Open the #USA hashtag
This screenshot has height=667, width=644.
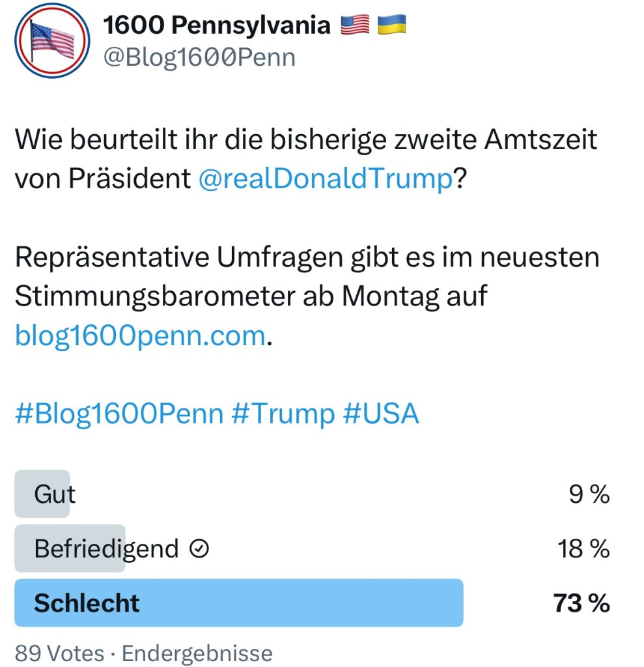tap(381, 414)
